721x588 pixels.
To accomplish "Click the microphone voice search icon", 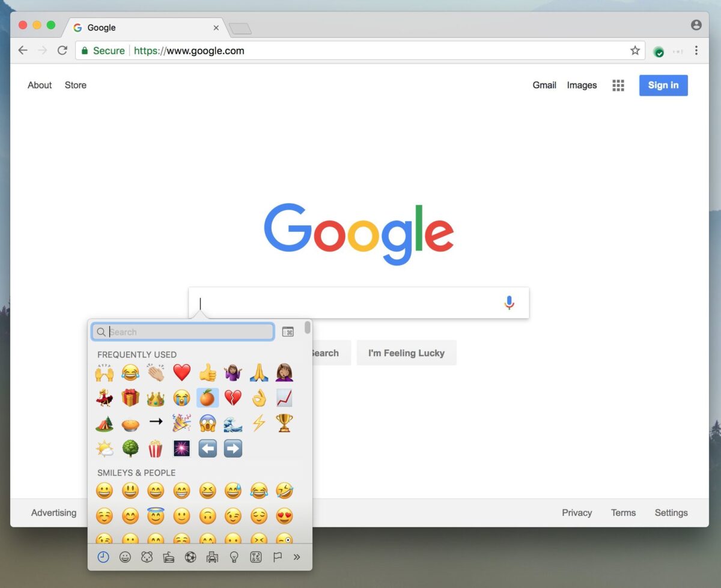I will (x=510, y=303).
